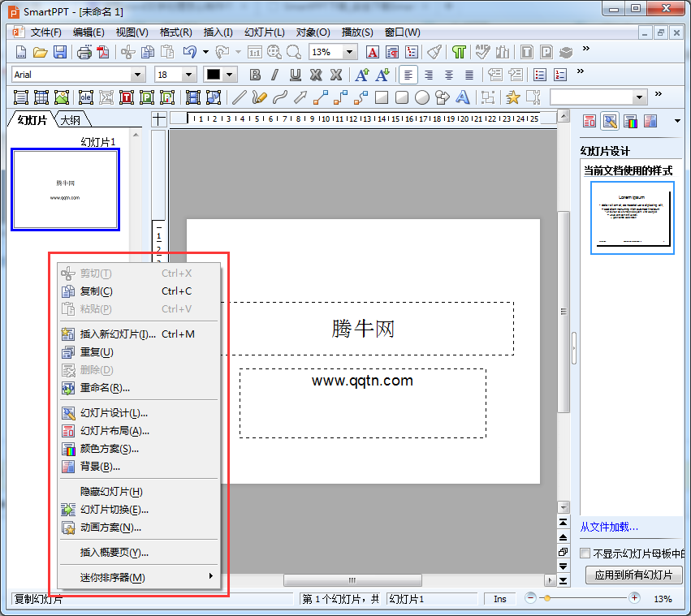
Task: Select the ellipse shape tool
Action: coord(422,97)
